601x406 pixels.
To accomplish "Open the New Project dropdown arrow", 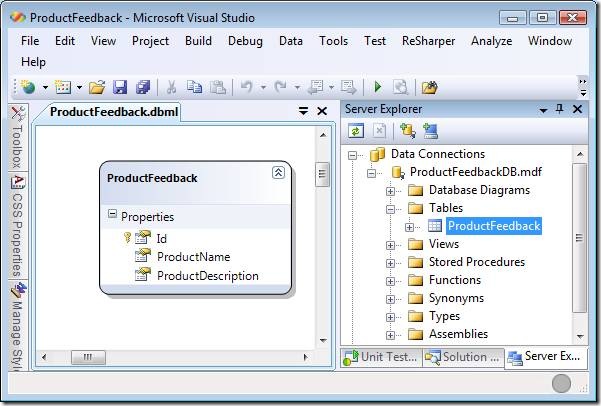I will (x=45, y=88).
